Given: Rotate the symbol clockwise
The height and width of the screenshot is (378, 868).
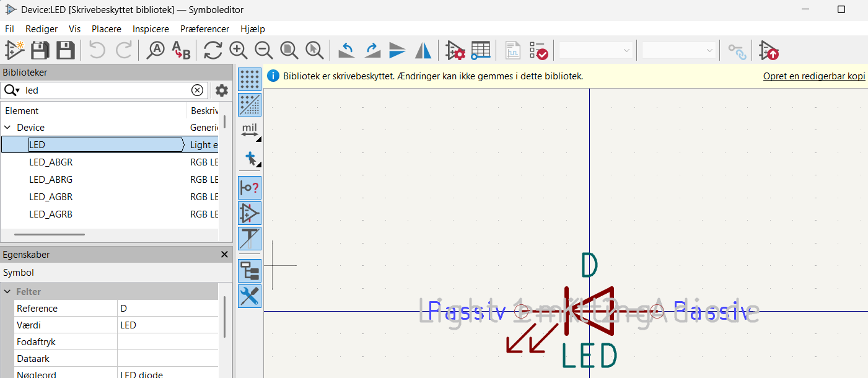Looking at the screenshot, I should (372, 50).
